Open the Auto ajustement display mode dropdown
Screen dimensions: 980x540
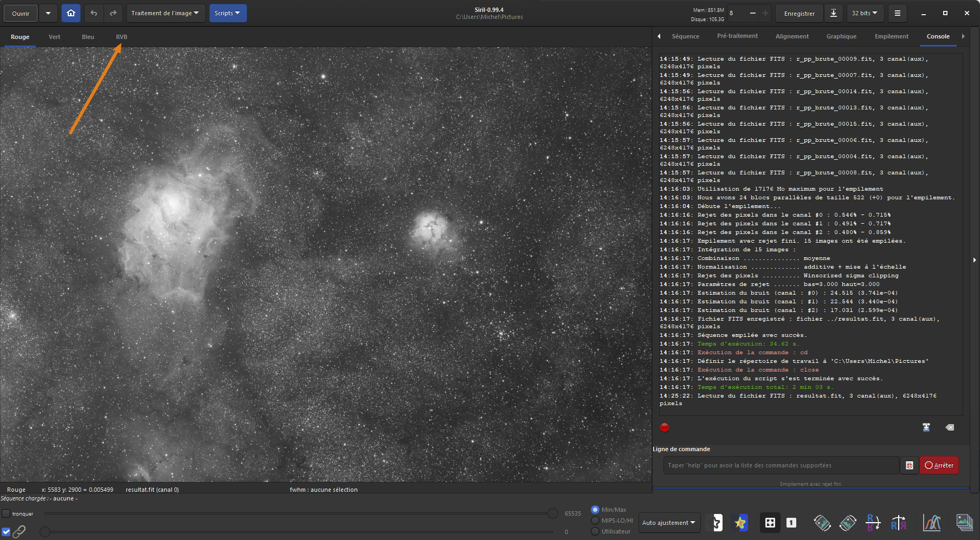(x=669, y=523)
